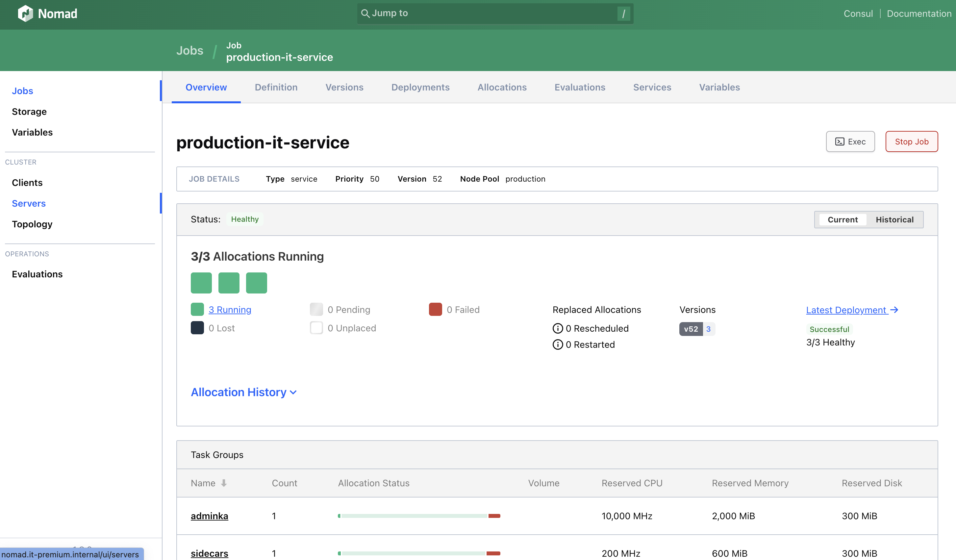Switch to the Deployments tab

pyautogui.click(x=420, y=87)
